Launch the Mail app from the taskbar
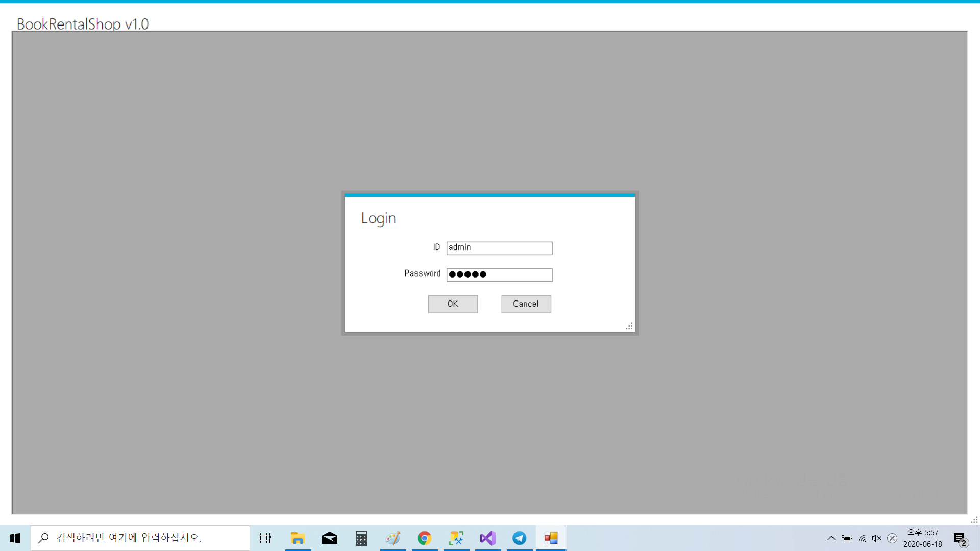Image resolution: width=980 pixels, height=551 pixels. pyautogui.click(x=329, y=538)
